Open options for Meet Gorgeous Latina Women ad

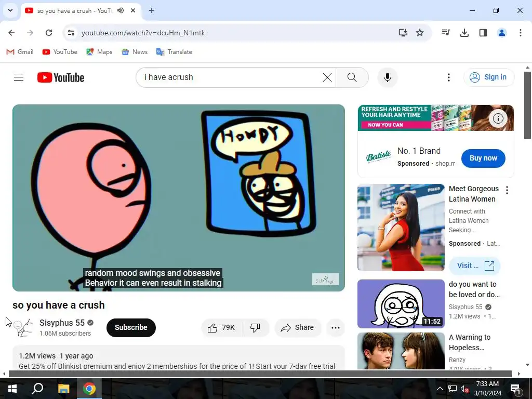[507, 190]
